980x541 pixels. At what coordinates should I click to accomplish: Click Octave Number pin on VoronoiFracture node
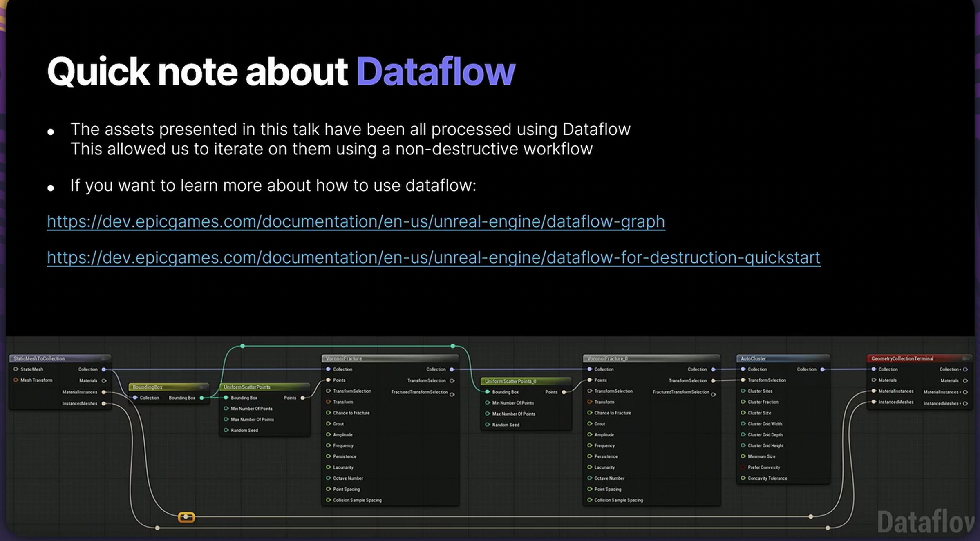pos(328,478)
